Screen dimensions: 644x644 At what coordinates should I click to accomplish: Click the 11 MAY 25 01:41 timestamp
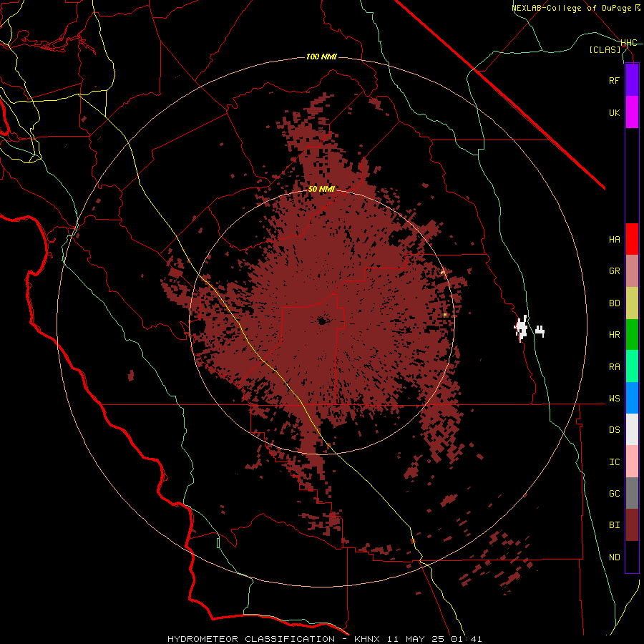[434, 639]
